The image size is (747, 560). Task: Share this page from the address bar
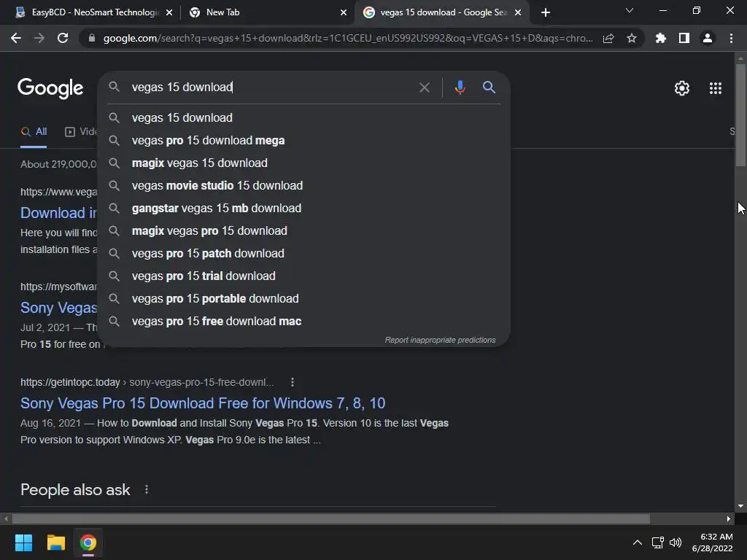coord(608,38)
